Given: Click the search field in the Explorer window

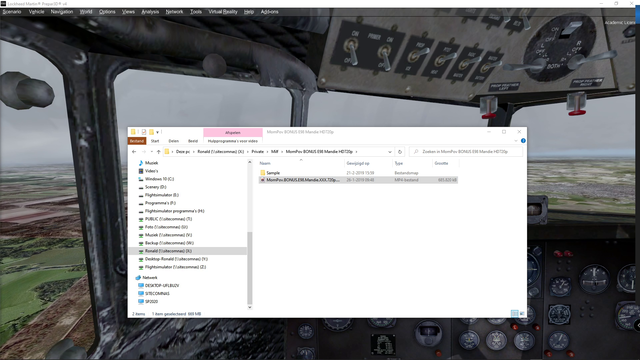Looking at the screenshot, I should [x=466, y=151].
